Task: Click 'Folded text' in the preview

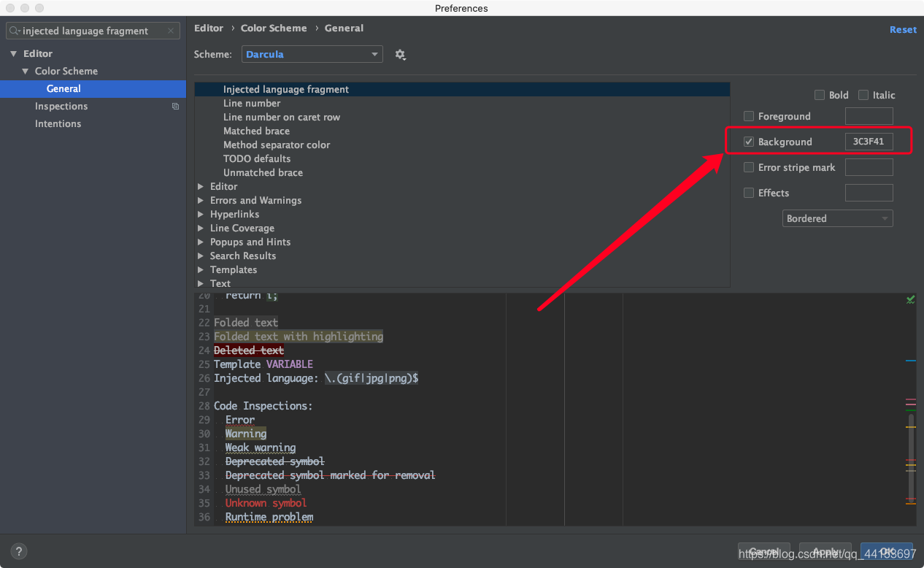Action: coord(246,323)
